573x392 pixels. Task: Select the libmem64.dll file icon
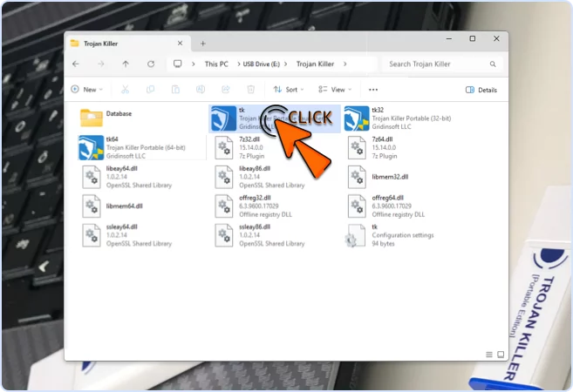click(92, 206)
